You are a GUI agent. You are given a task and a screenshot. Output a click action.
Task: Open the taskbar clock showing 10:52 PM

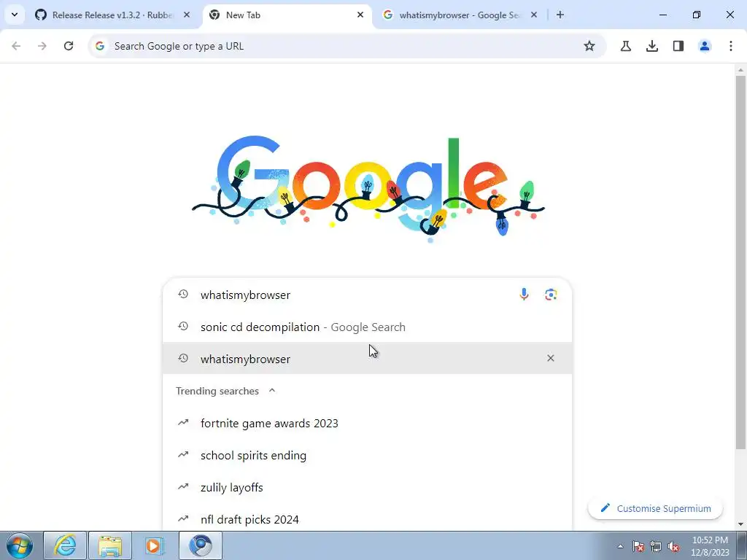coord(711,546)
